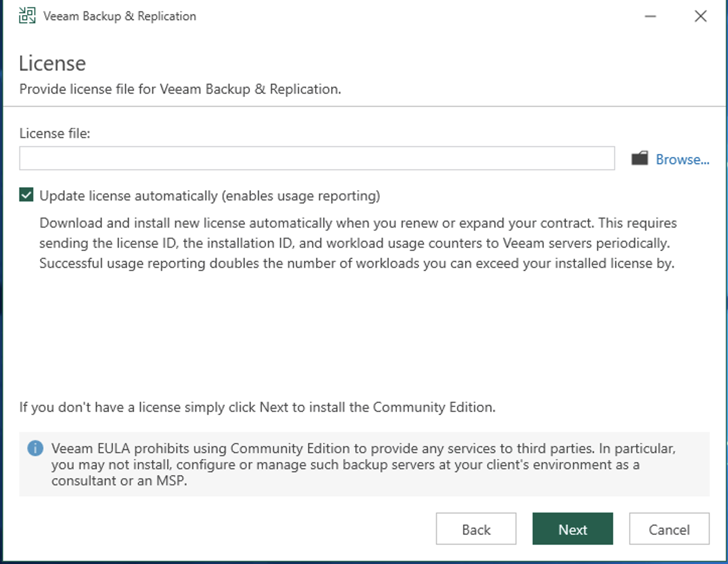Close the installer with the X button

coord(700,16)
